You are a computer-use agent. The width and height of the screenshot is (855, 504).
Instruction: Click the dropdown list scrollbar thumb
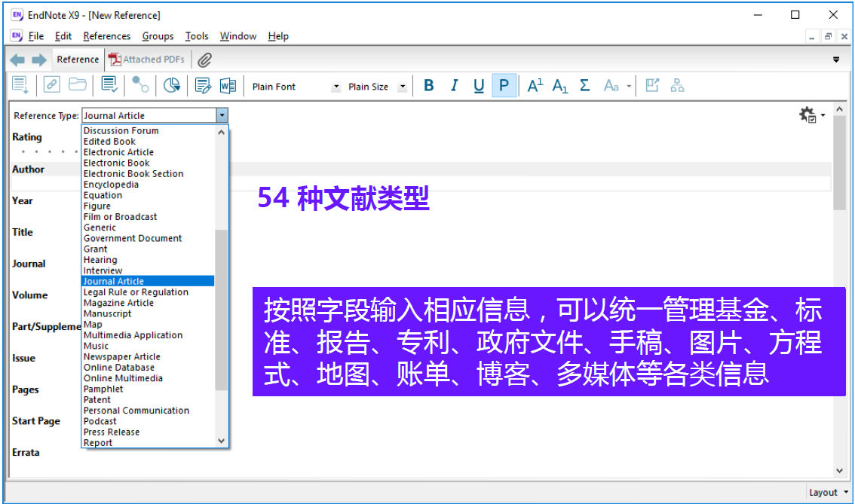click(x=221, y=310)
